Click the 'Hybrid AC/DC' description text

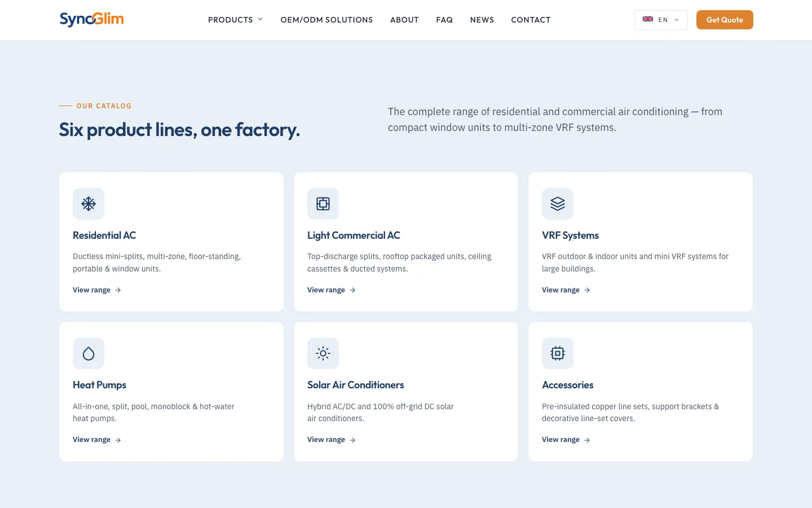pos(381,412)
